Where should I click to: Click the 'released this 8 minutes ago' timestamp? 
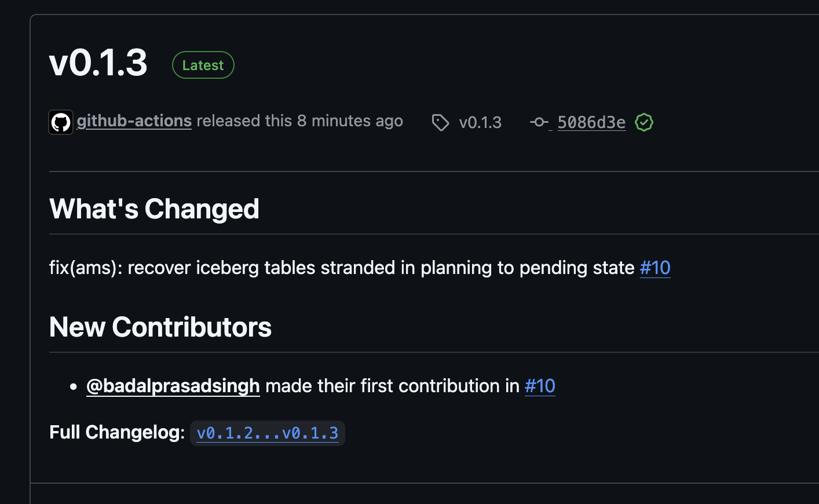300,120
